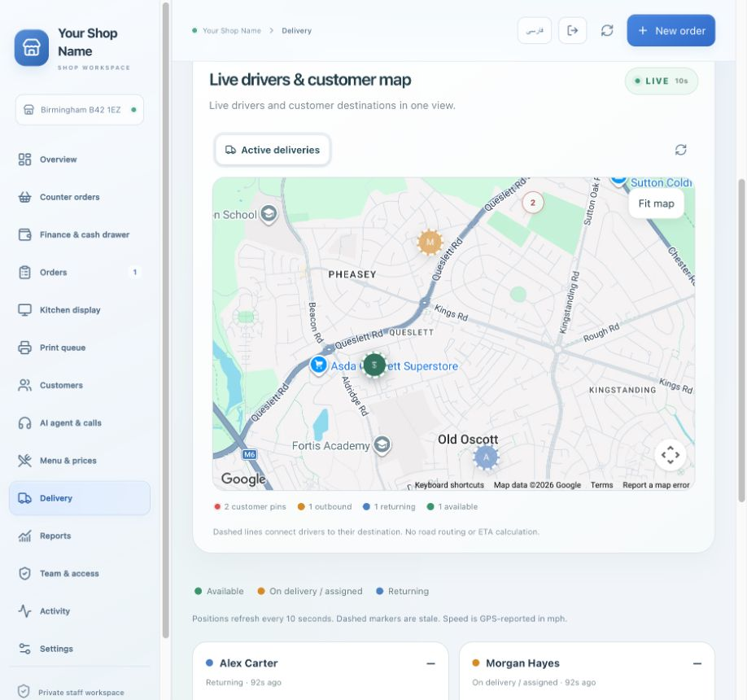Collapse the Morgan Hayes driver card

697,663
